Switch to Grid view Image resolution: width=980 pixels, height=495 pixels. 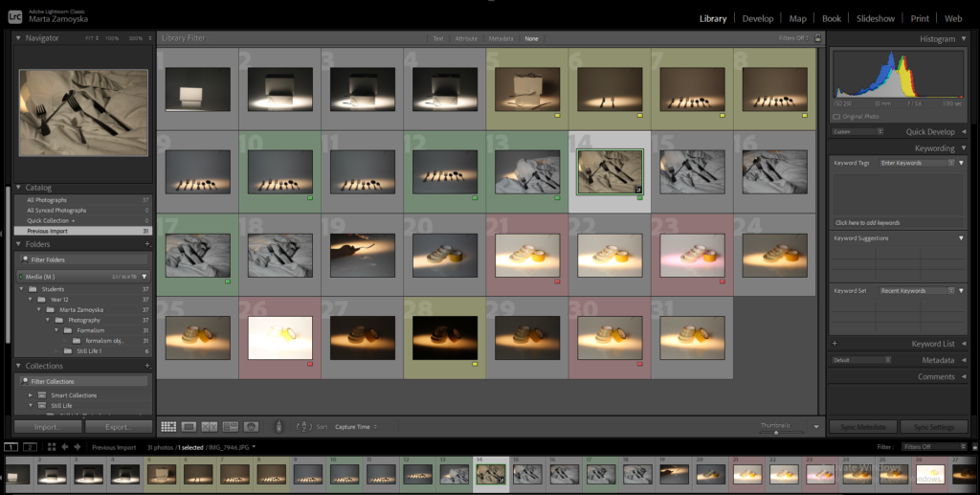coord(168,427)
